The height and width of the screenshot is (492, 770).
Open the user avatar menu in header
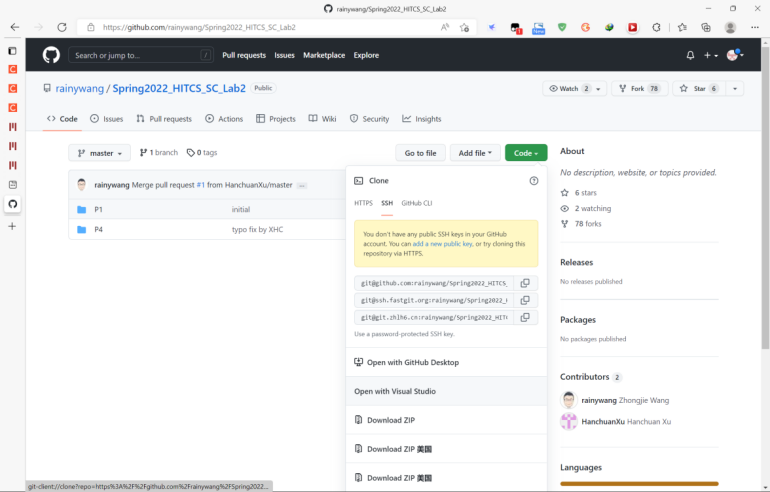(735, 55)
